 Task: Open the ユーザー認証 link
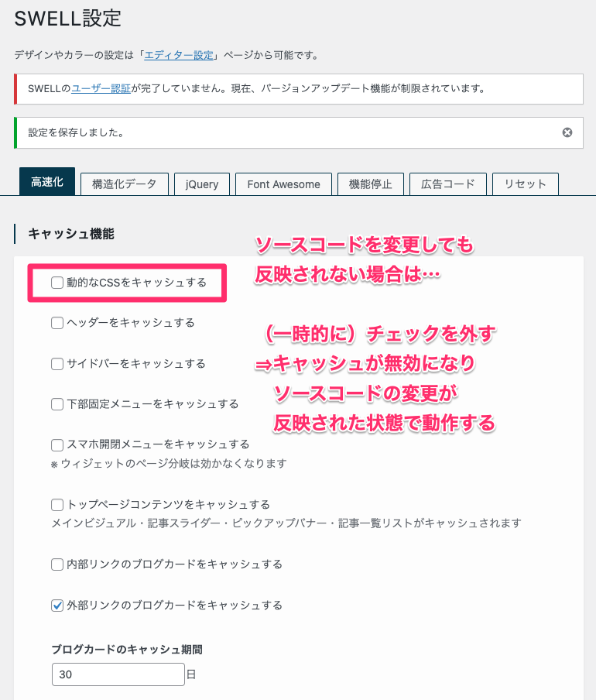(101, 88)
